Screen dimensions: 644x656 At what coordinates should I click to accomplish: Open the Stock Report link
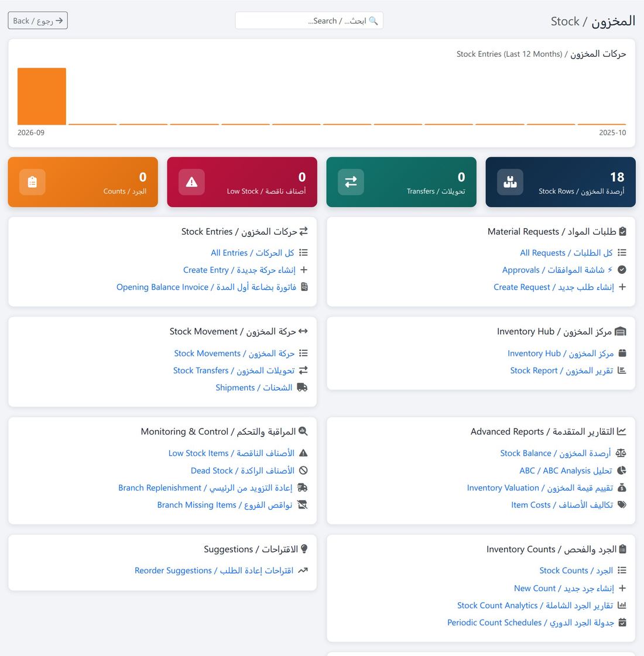tap(561, 370)
